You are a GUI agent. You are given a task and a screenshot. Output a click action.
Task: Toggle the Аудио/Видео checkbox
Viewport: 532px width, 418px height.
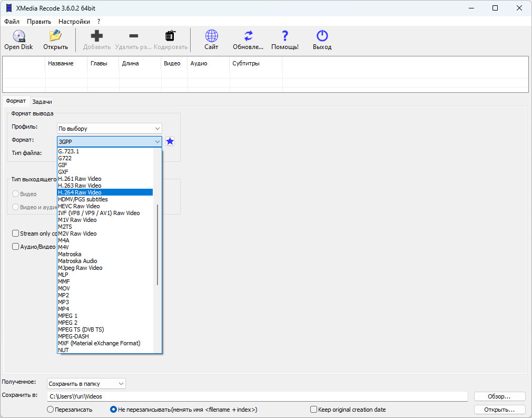[15, 247]
